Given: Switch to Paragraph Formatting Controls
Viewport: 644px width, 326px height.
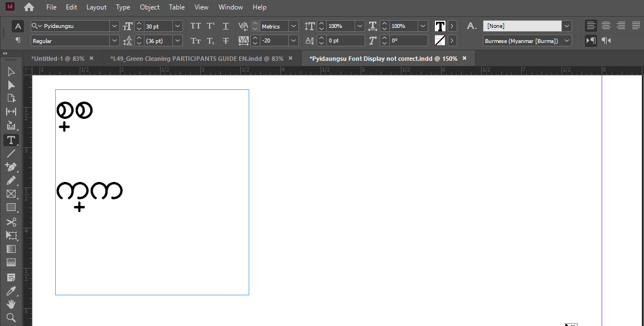Looking at the screenshot, I should (x=18, y=40).
